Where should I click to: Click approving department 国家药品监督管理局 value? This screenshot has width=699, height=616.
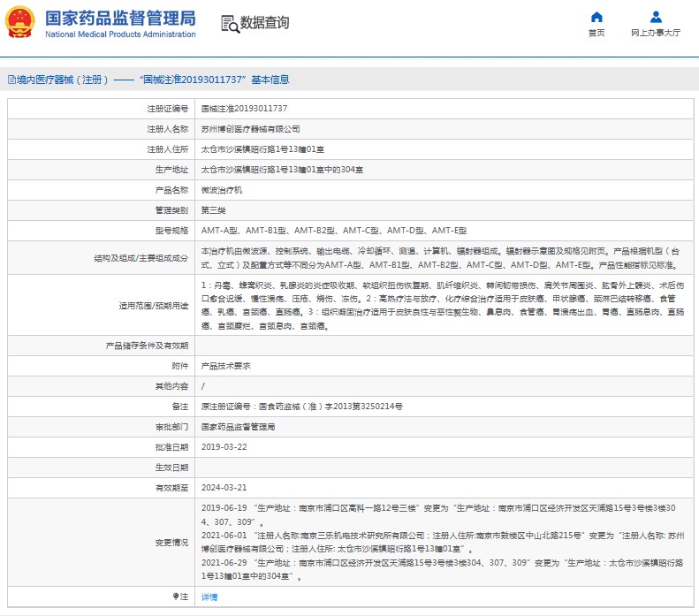238,427
